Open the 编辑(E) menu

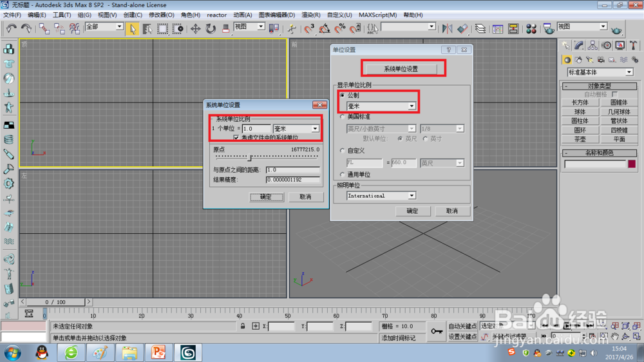click(x=37, y=15)
